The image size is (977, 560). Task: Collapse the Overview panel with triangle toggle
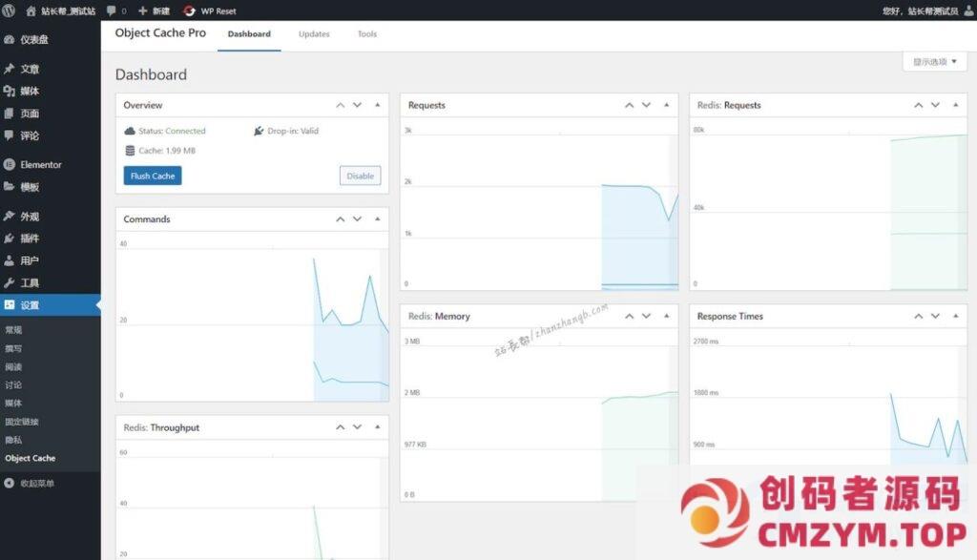pos(378,105)
